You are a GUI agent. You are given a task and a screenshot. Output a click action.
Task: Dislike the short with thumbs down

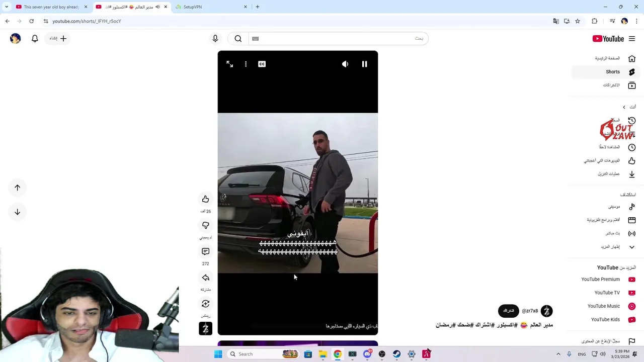205,225
